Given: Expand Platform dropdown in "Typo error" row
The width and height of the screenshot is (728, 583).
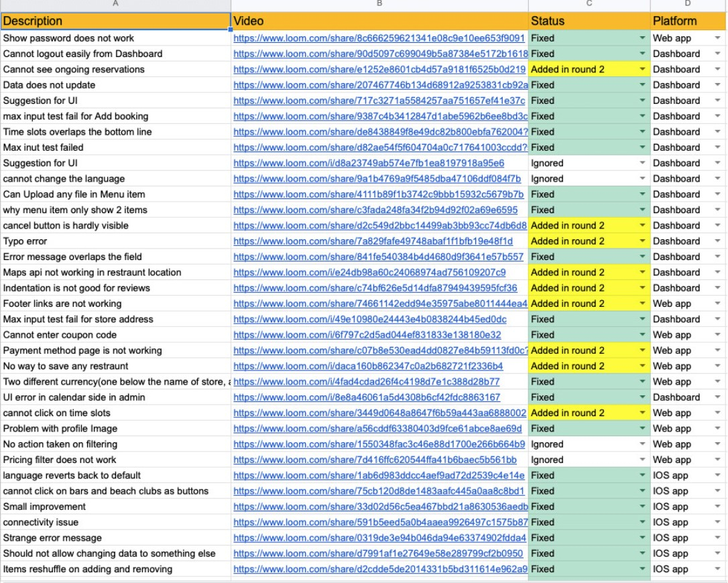Looking at the screenshot, I should click(718, 241).
